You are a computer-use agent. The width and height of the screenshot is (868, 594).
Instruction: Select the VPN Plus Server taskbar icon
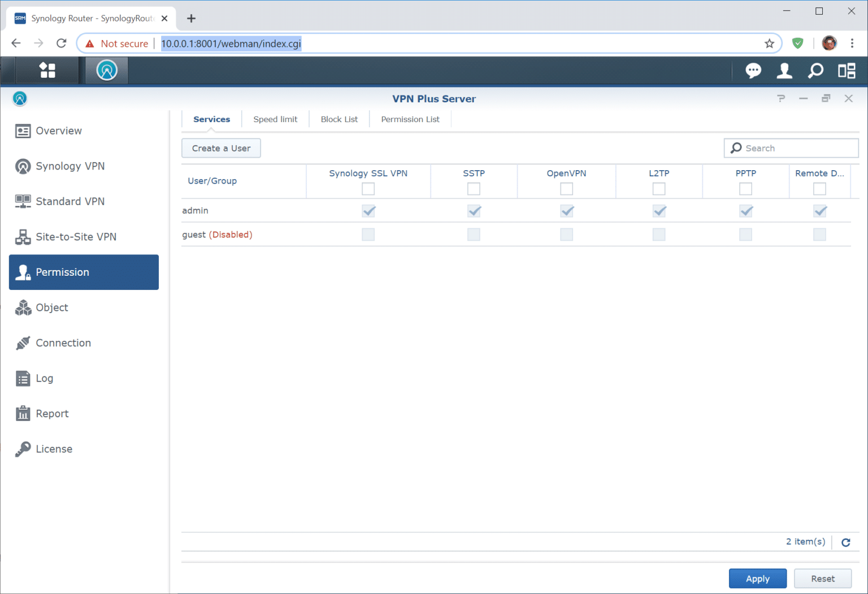[x=107, y=71]
